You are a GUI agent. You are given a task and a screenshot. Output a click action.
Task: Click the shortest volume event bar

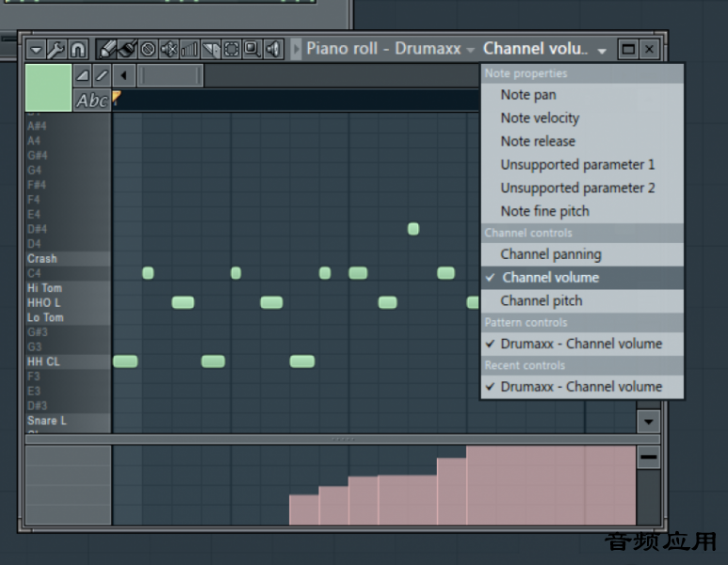coord(303,509)
